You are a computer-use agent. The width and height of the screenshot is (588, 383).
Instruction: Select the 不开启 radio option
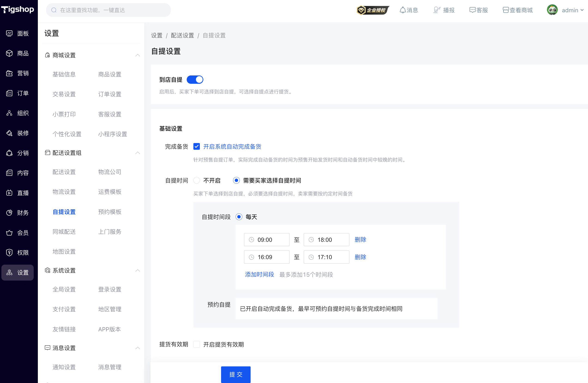point(197,180)
